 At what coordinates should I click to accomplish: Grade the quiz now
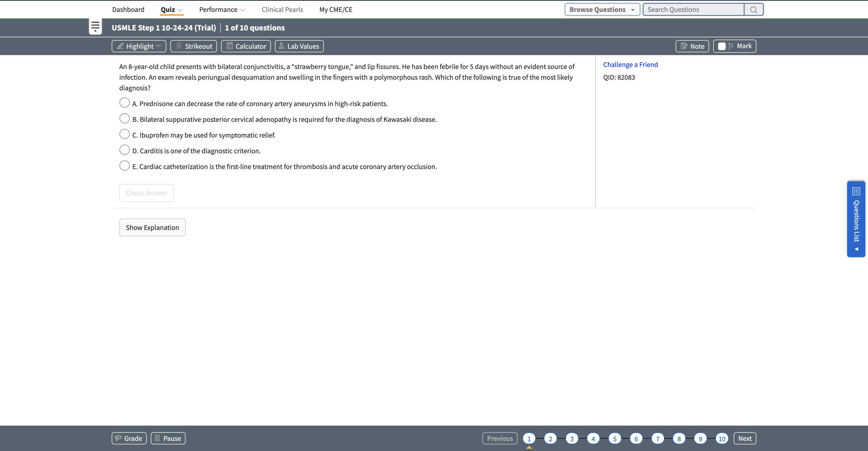[x=129, y=438]
